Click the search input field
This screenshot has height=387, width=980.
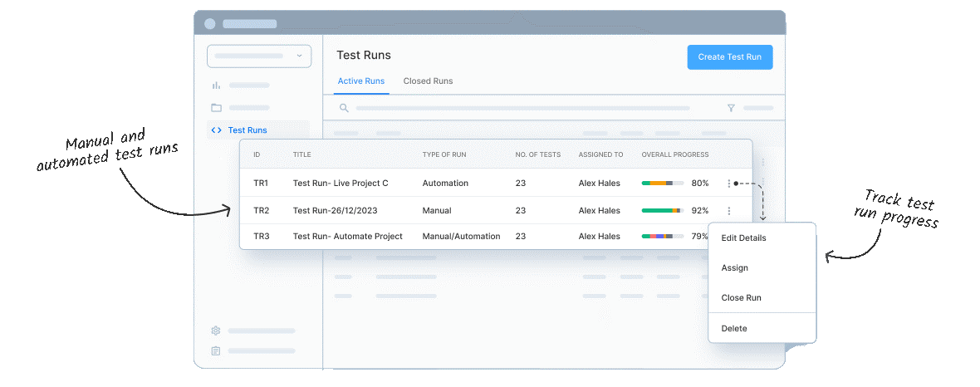[522, 108]
